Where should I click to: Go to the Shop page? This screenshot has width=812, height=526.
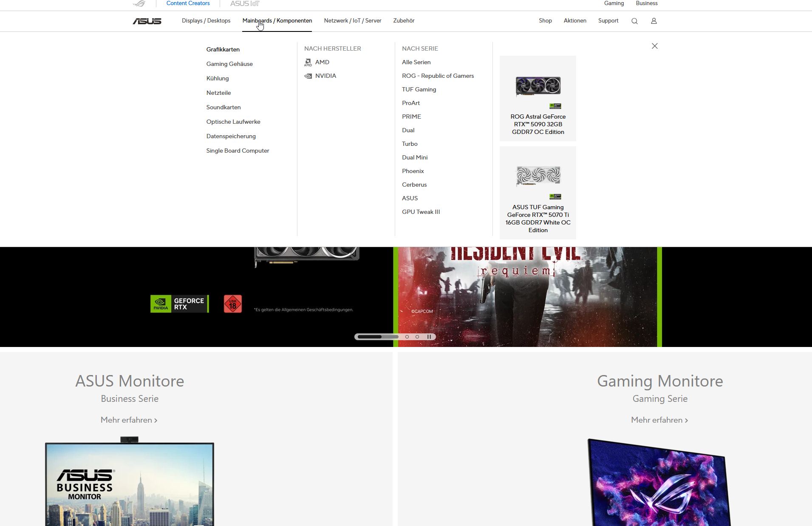(x=545, y=20)
